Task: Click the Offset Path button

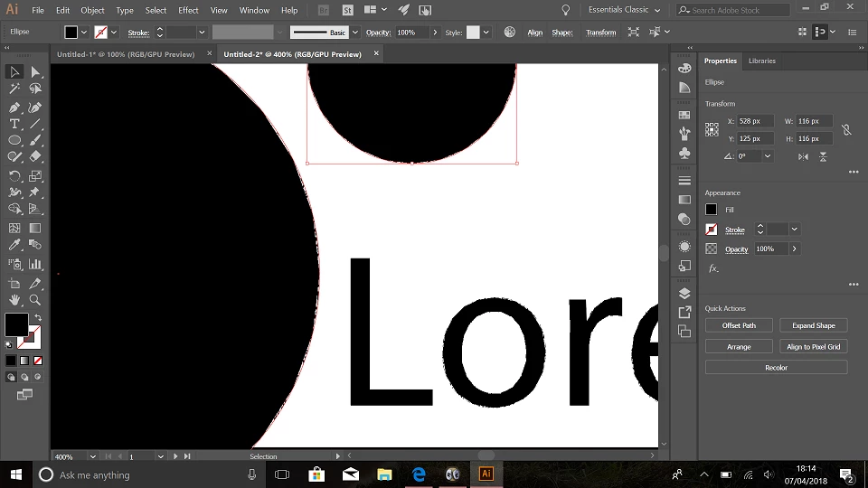Action: pyautogui.click(x=739, y=325)
